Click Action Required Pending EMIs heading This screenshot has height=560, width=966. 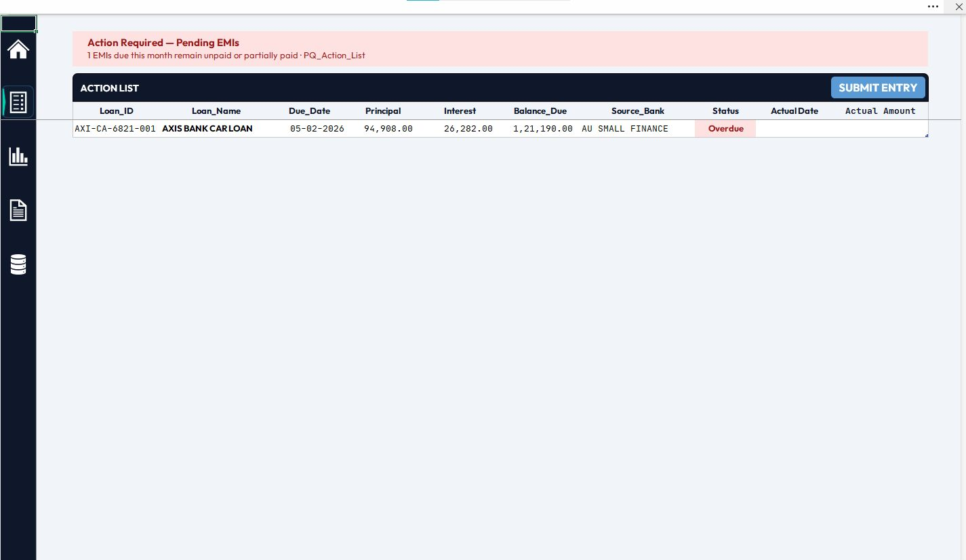coord(163,43)
